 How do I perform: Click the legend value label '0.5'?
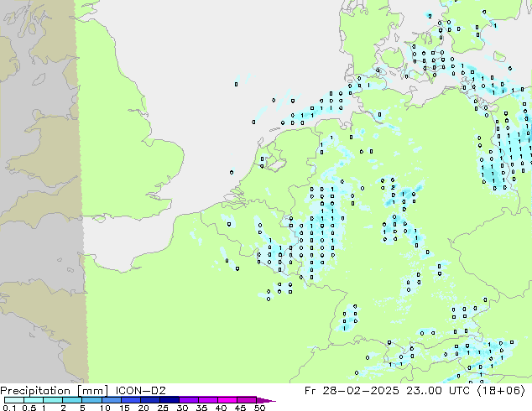[x=29, y=408]
